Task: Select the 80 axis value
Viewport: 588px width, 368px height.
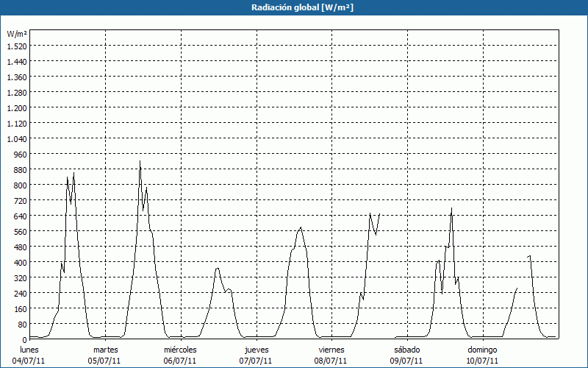Action: coord(23,325)
